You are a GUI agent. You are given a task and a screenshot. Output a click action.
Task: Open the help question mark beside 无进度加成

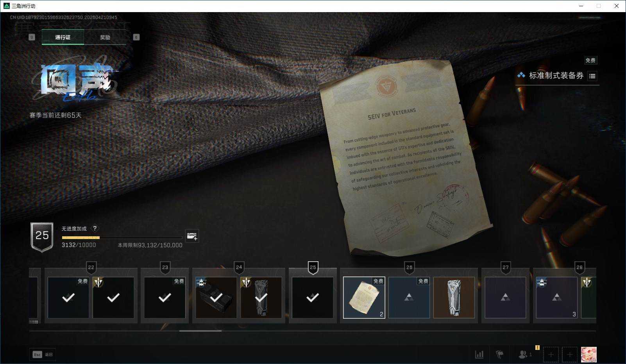[95, 228]
